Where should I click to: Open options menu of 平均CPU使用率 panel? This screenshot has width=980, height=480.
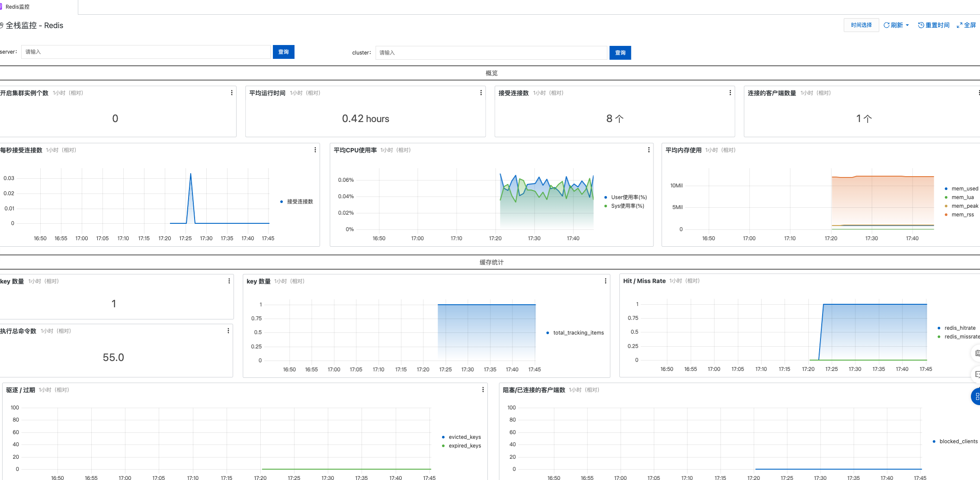(648, 150)
